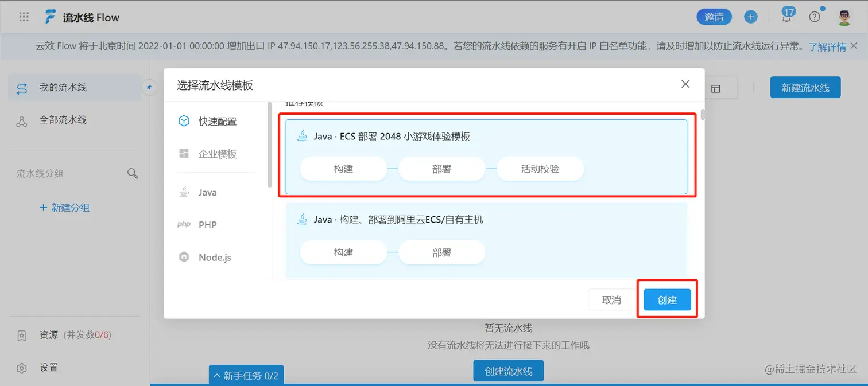Click Java icon on 阿里云ECS template card
868x386 pixels.
302,219
